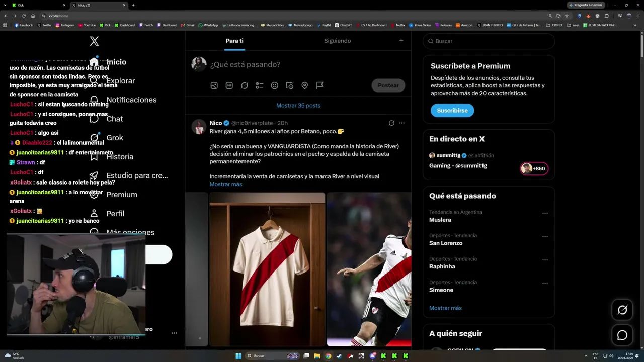Open Nico's profile name link

pos(216,123)
